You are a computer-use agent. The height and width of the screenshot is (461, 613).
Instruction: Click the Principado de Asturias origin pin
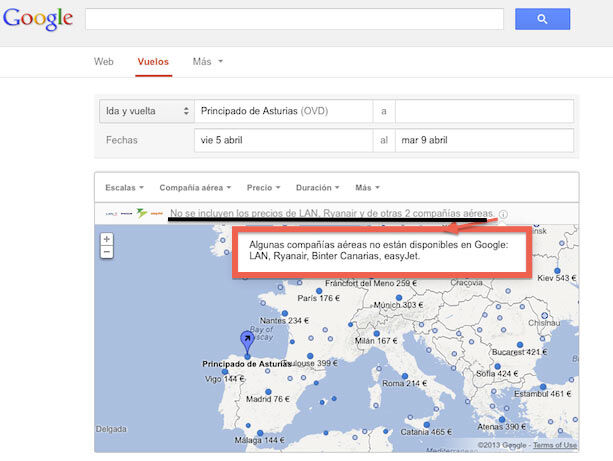pos(247,344)
